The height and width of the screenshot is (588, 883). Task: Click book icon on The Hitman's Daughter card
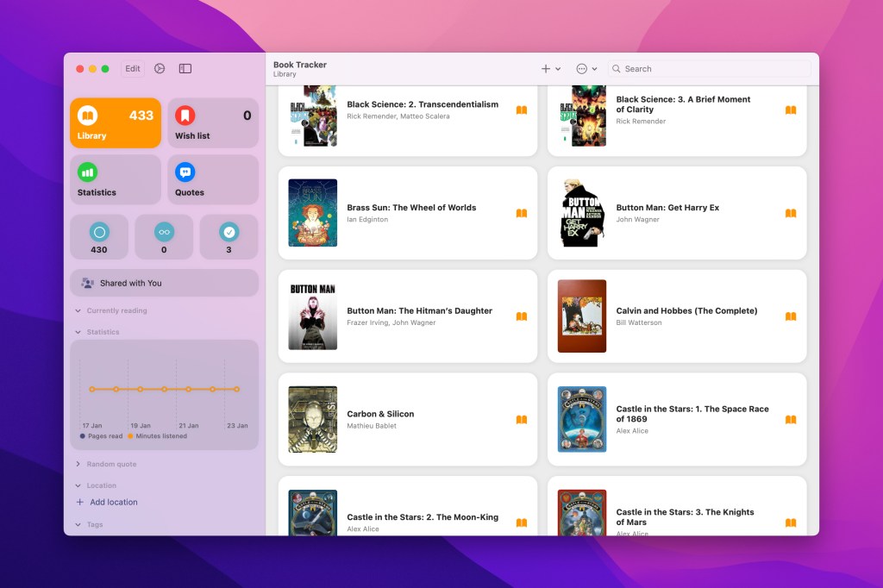(522, 316)
